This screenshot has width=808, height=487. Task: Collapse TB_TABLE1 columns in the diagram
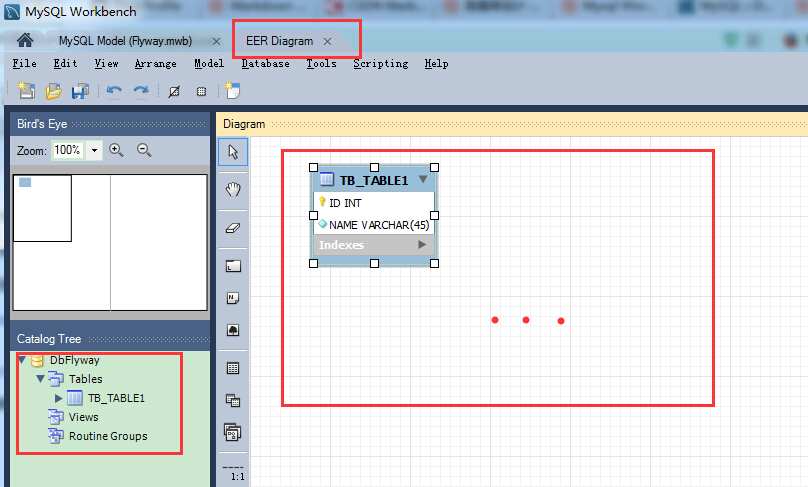[423, 179]
